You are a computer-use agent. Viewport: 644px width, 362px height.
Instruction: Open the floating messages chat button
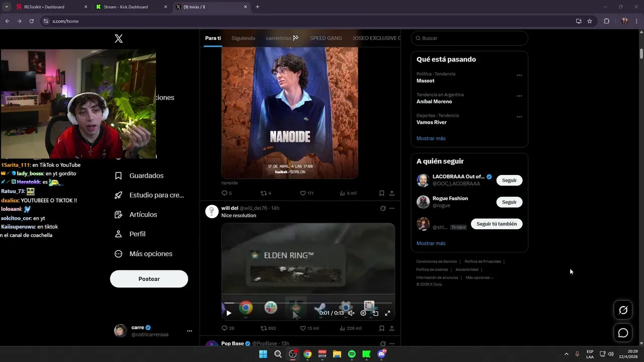[623, 333]
